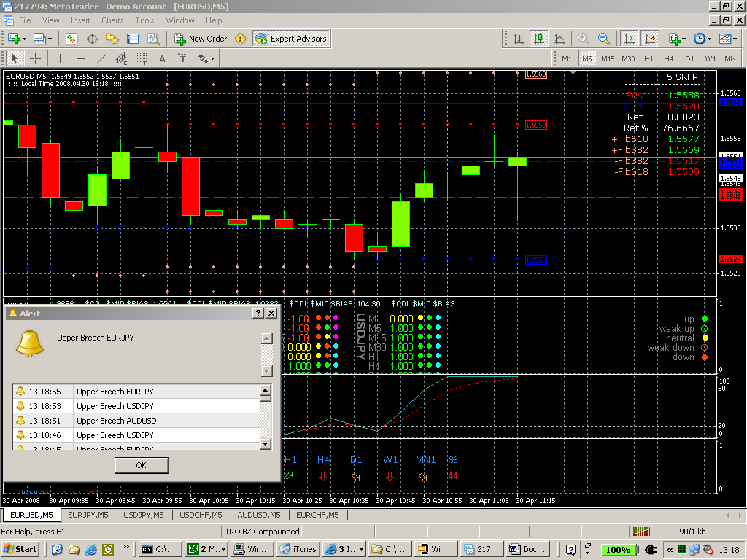Switch timeframe to M1

pos(566,58)
